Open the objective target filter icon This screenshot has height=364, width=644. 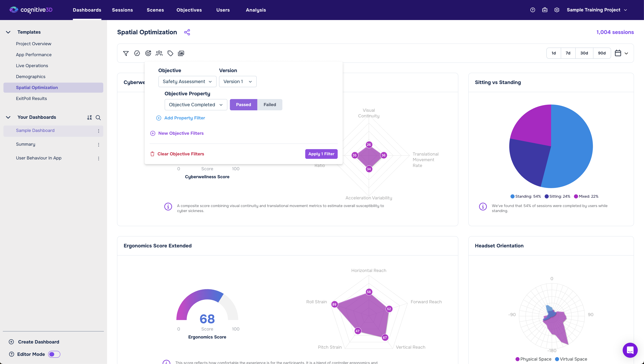tap(148, 53)
